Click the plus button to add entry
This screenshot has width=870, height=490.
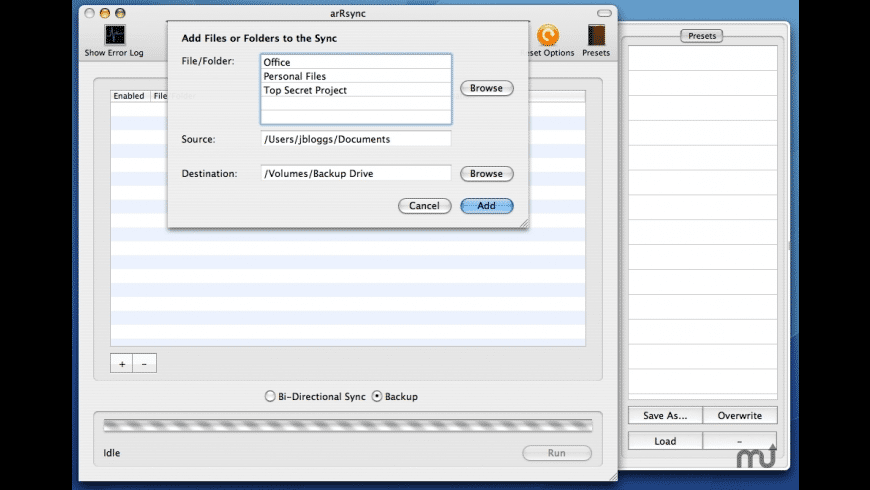pos(122,363)
